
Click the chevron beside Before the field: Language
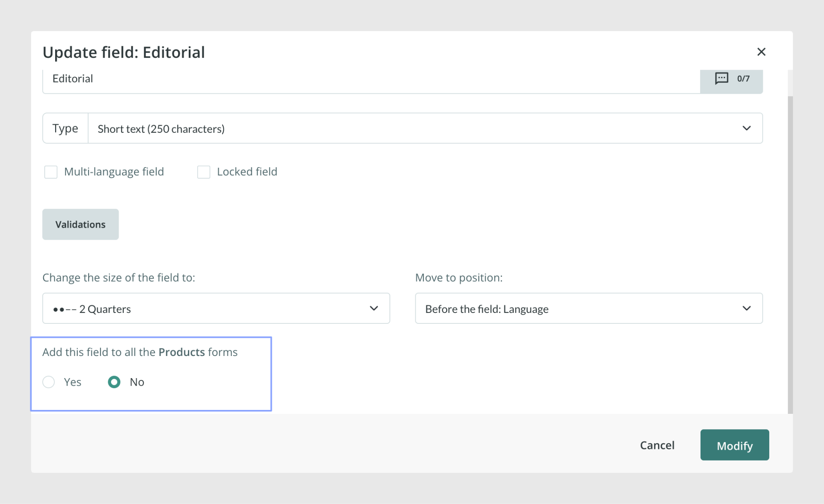point(746,309)
